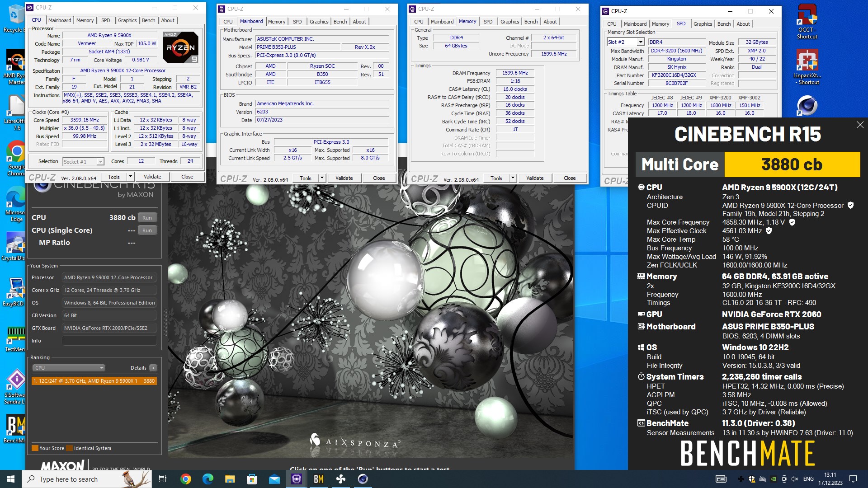Open Chrome from the taskbar
Image resolution: width=868 pixels, height=488 pixels.
tap(186, 479)
